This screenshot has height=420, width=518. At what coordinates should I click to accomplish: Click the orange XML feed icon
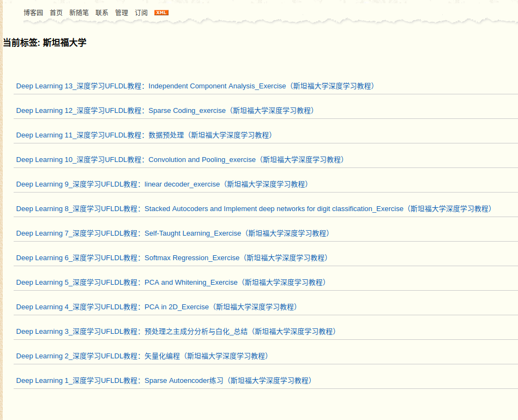[161, 12]
